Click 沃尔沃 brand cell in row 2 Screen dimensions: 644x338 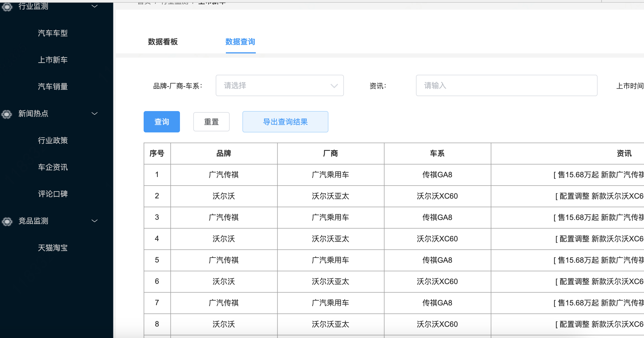pos(224,196)
